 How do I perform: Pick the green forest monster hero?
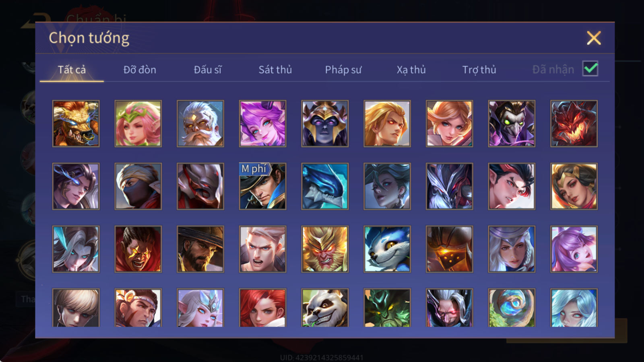point(387,308)
